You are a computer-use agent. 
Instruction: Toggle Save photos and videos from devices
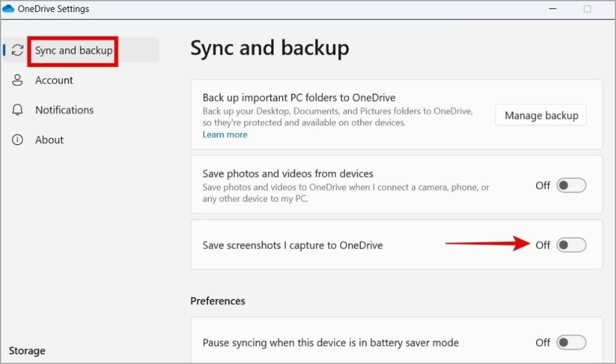[571, 185]
